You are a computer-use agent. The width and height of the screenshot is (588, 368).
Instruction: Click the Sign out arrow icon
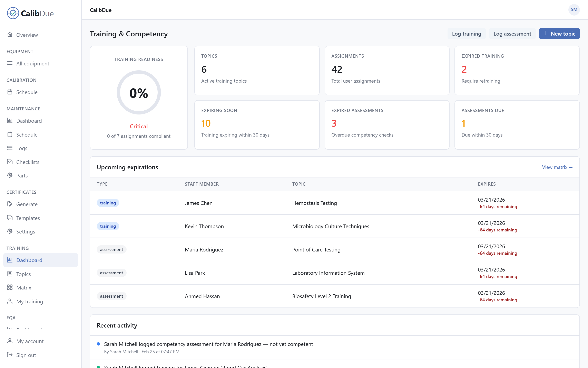(x=10, y=355)
